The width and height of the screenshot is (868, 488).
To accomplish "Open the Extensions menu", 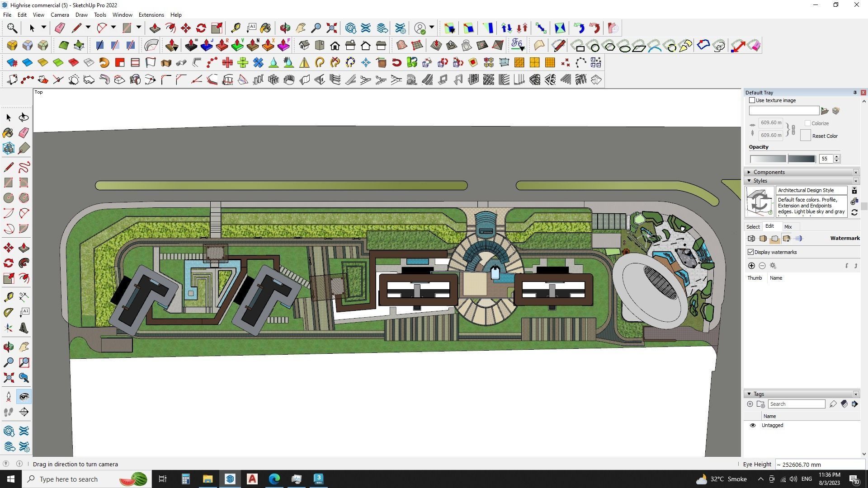I will click(x=151, y=15).
